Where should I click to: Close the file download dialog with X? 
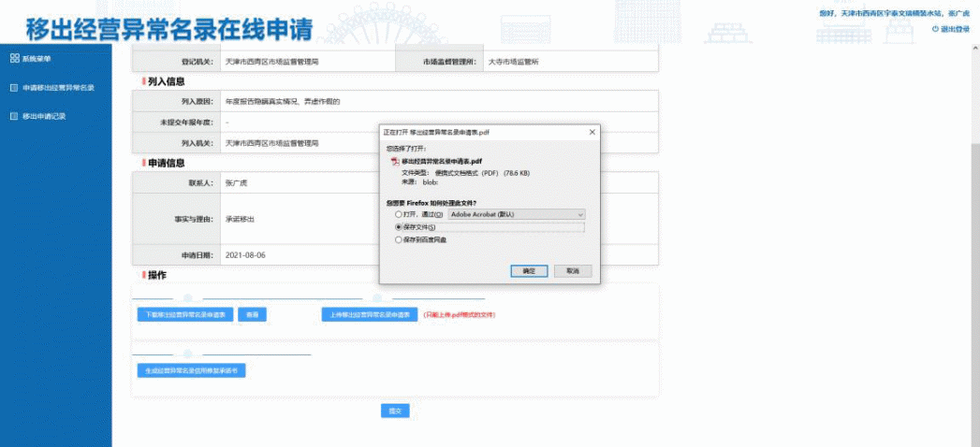tap(592, 133)
